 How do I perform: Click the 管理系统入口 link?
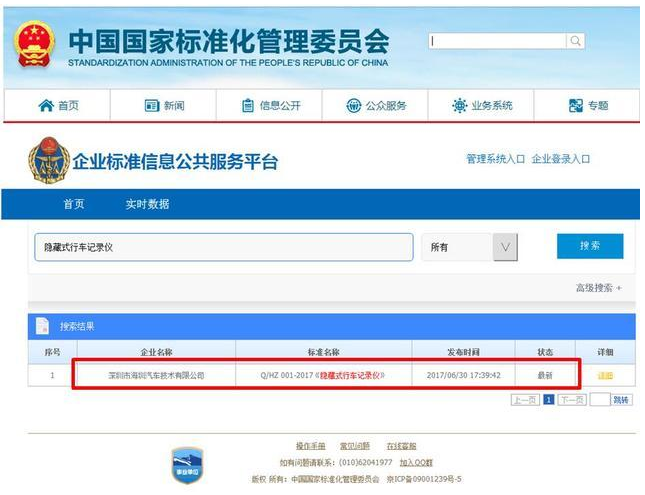495,159
